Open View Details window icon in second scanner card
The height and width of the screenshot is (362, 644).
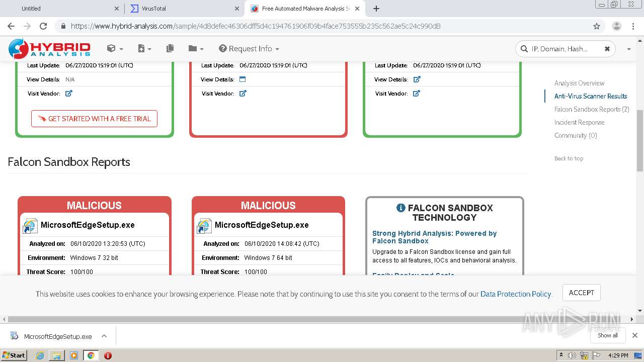pos(243,79)
